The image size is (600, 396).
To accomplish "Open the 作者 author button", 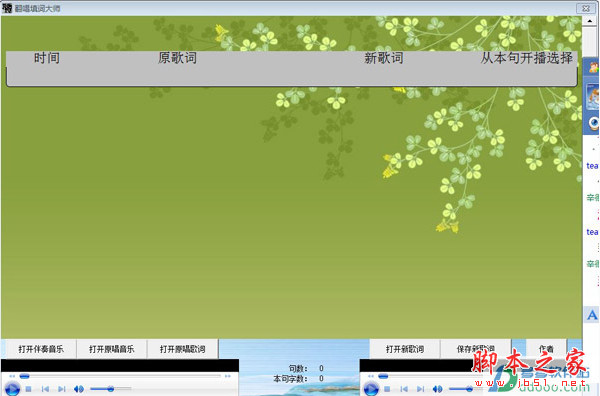I will click(x=546, y=349).
